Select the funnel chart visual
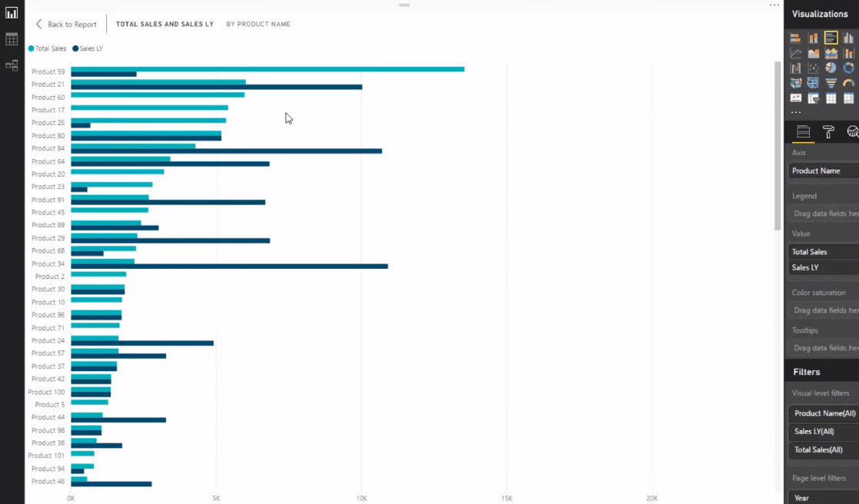The height and width of the screenshot is (504, 859). pyautogui.click(x=831, y=83)
